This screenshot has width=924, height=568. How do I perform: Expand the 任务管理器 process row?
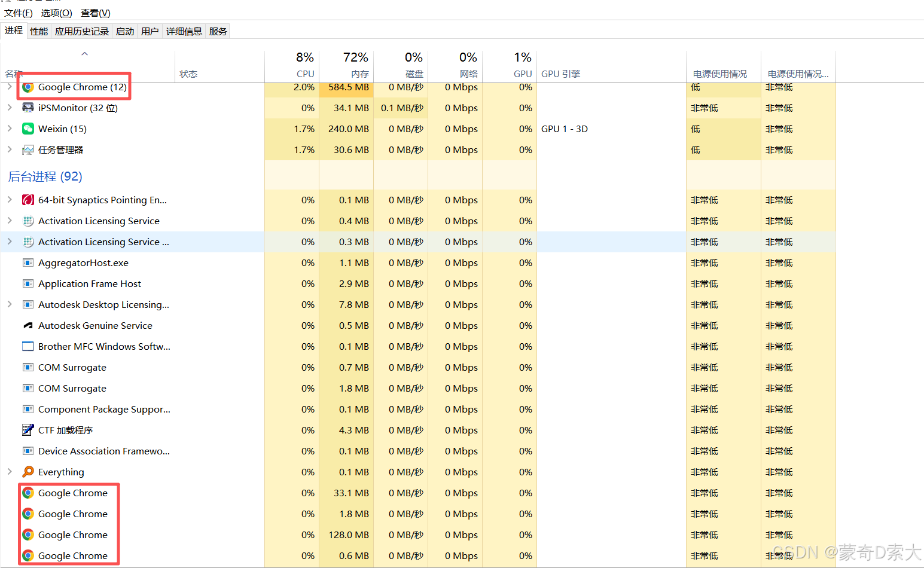pyautogui.click(x=10, y=149)
